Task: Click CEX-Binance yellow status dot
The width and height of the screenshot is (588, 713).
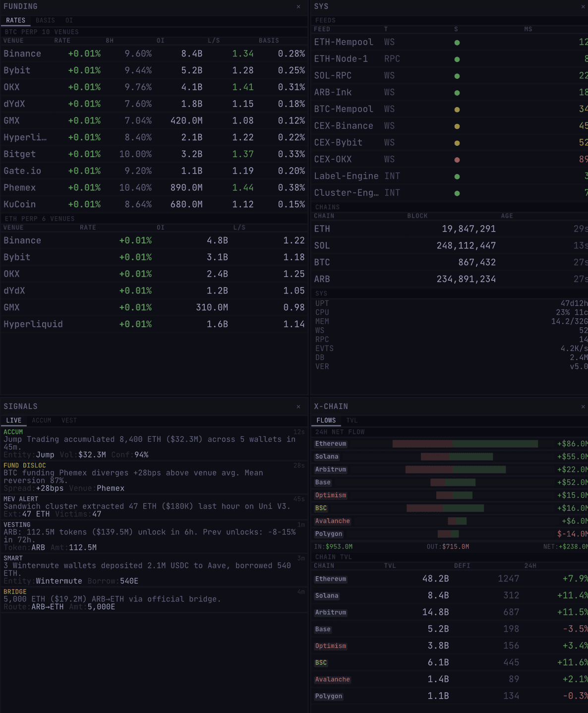Action: click(x=457, y=126)
